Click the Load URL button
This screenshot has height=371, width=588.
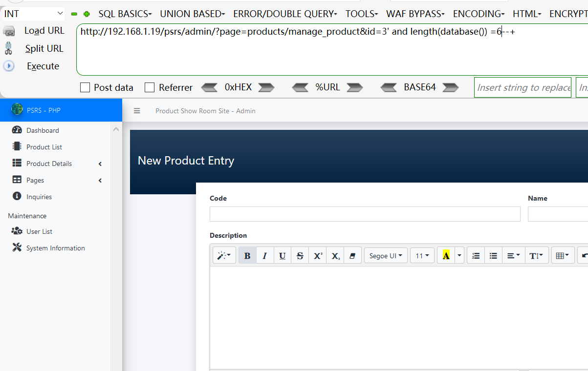[44, 31]
